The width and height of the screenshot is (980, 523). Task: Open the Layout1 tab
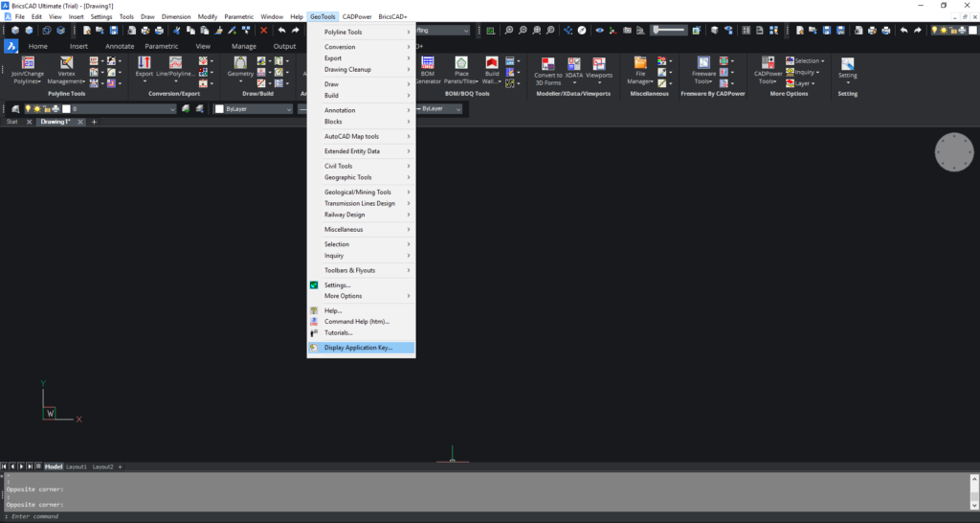click(77, 466)
